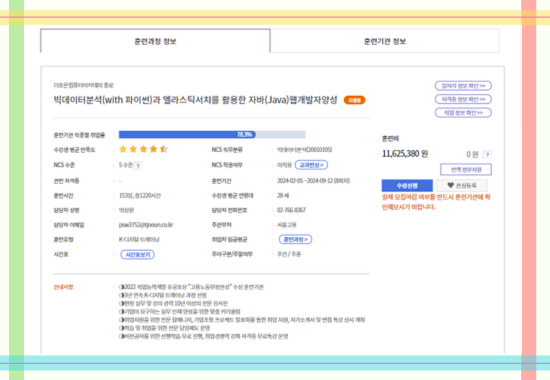Viewport: 550px width, 380px height.
Task: Click the 자격증 정보 확인 button
Action: 463,99
